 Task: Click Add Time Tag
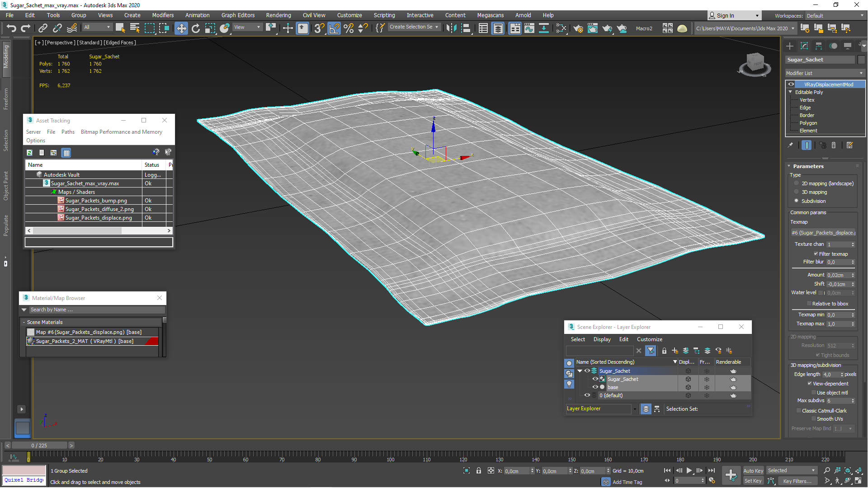click(x=627, y=482)
